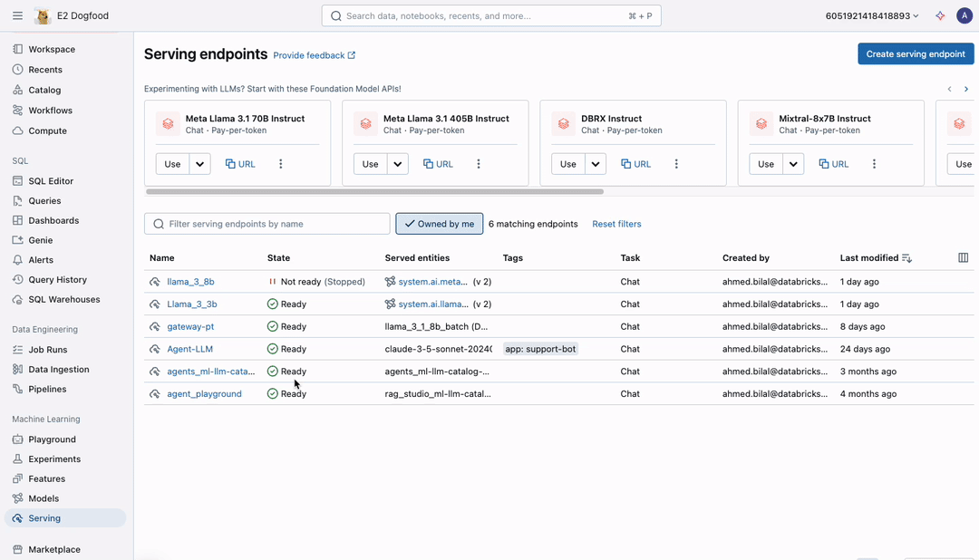Expand the user account menu dropdown
The width and height of the screenshot is (979, 560).
pyautogui.click(x=964, y=14)
